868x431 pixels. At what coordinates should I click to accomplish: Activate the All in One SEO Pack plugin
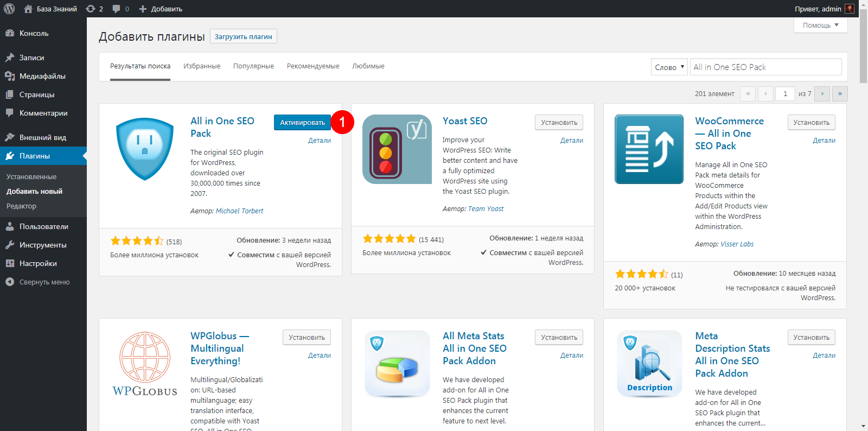302,122
